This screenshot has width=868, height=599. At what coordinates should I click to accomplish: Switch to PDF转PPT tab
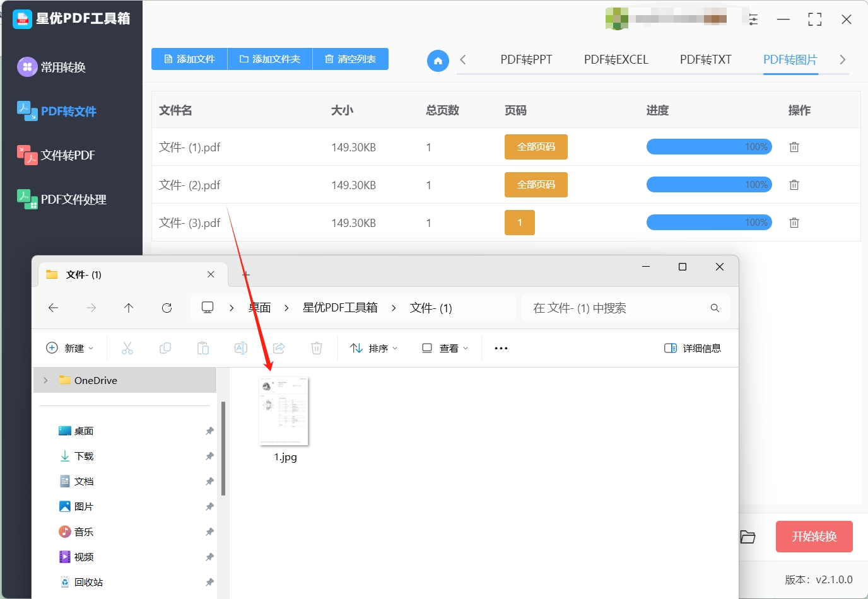click(526, 60)
